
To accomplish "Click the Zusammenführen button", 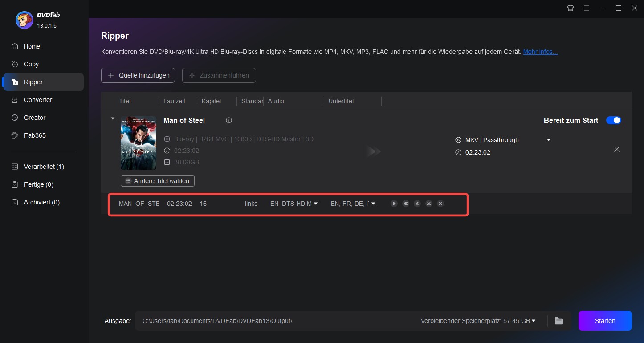I will pyautogui.click(x=219, y=75).
